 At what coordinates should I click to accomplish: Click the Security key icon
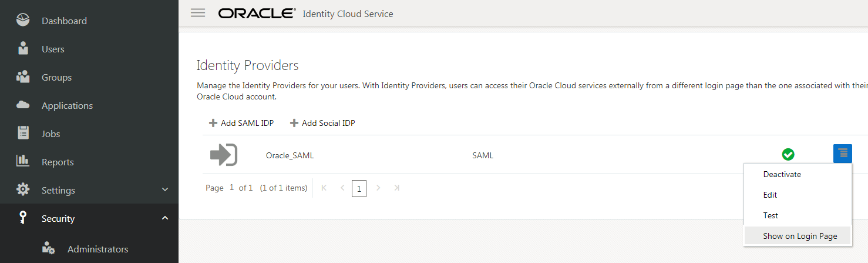23,218
